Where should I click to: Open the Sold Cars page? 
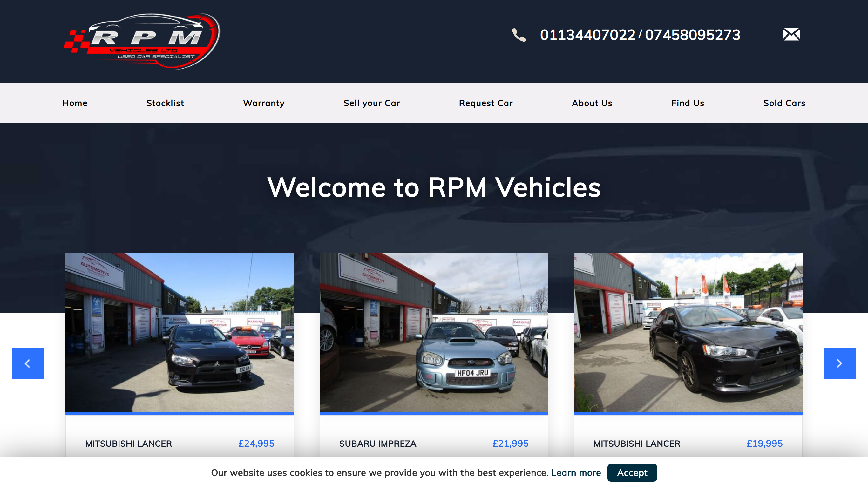(784, 103)
